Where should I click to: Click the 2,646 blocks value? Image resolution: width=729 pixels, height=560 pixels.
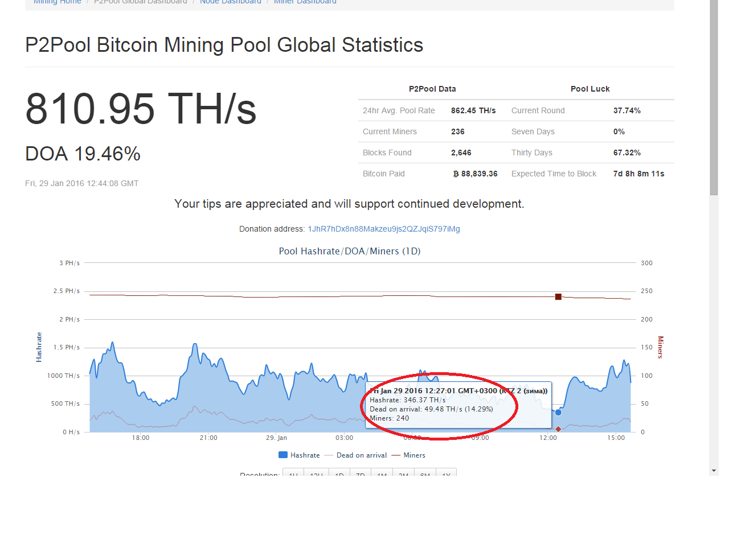click(x=461, y=153)
